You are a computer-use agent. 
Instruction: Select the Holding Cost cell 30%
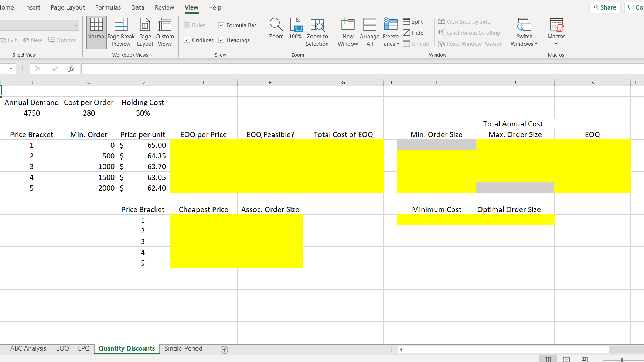(x=143, y=113)
